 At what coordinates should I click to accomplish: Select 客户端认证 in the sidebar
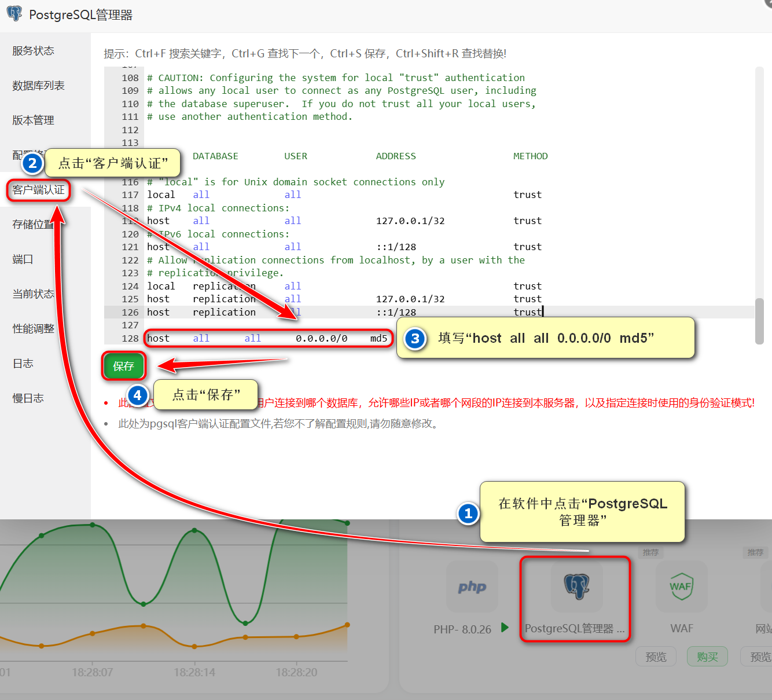click(38, 190)
